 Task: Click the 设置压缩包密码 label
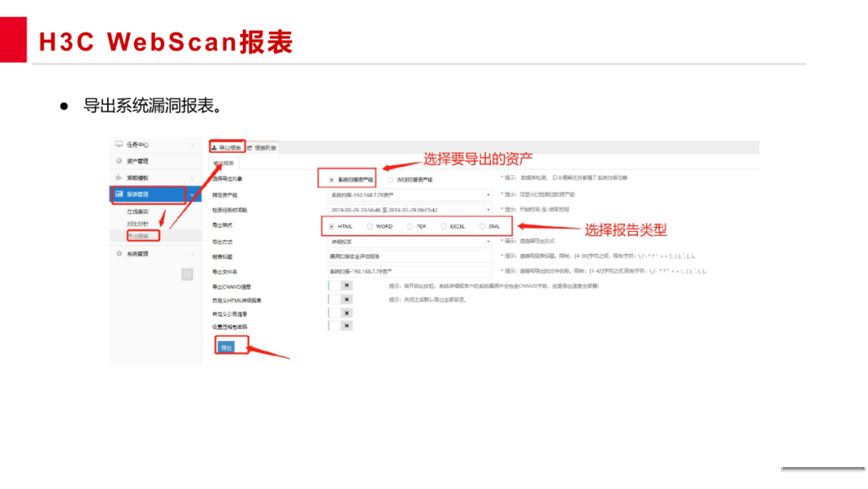[x=230, y=327]
